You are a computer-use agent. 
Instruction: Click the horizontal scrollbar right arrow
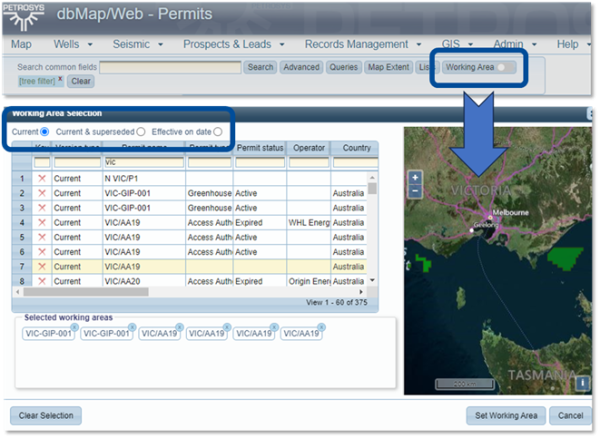360,292
